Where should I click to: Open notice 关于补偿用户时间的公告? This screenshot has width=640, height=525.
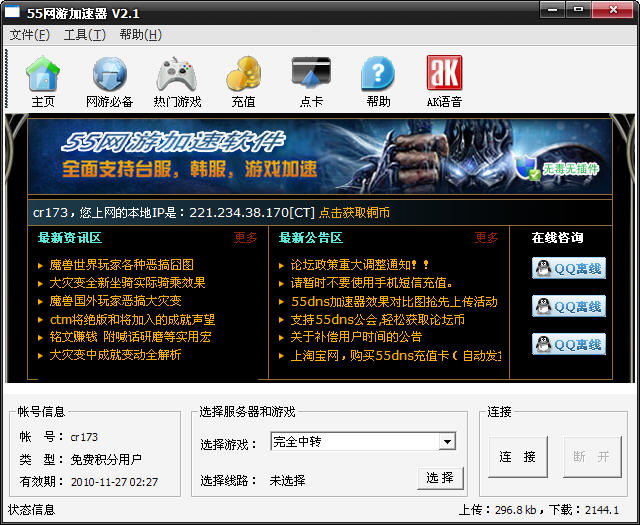[x=356, y=337]
